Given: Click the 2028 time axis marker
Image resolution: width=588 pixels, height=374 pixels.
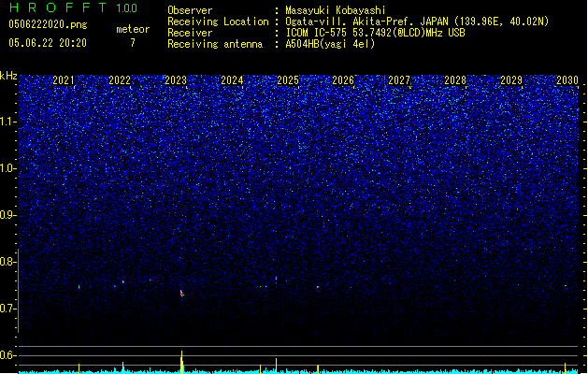Looking at the screenshot, I should (455, 80).
